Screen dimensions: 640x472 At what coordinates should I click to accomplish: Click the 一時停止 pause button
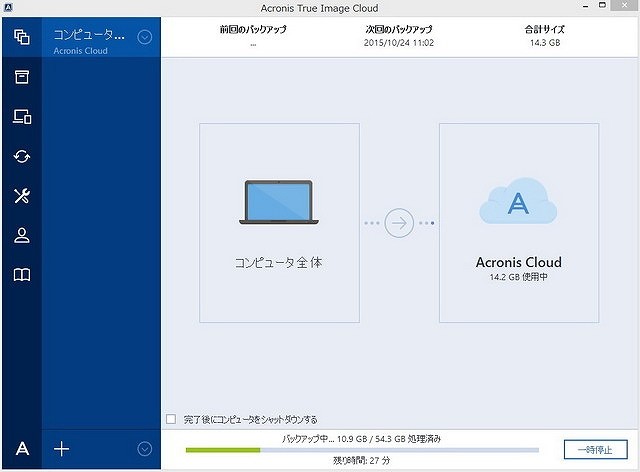coord(596,450)
